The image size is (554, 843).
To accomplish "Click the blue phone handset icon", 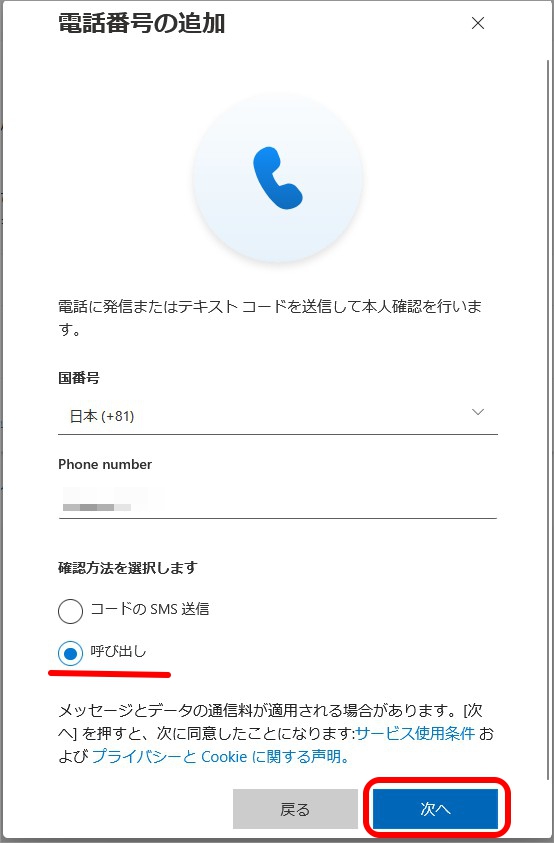I will 278,178.
